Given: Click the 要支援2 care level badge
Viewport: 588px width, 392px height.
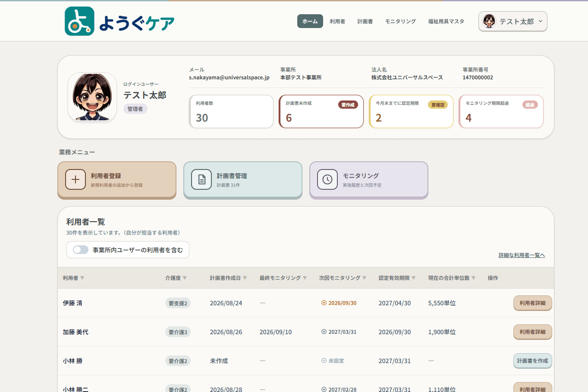Looking at the screenshot, I should [x=178, y=303].
